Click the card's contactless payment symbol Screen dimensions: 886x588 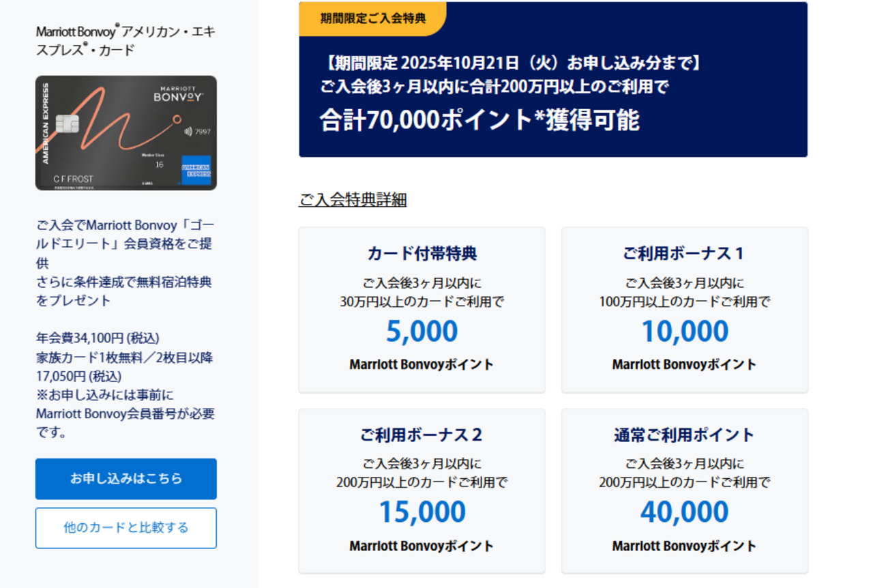point(188,132)
